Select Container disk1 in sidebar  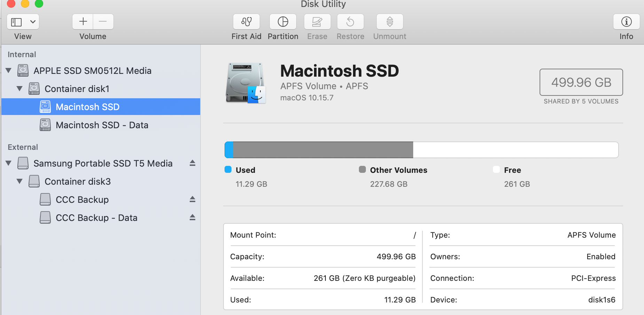click(101, 89)
